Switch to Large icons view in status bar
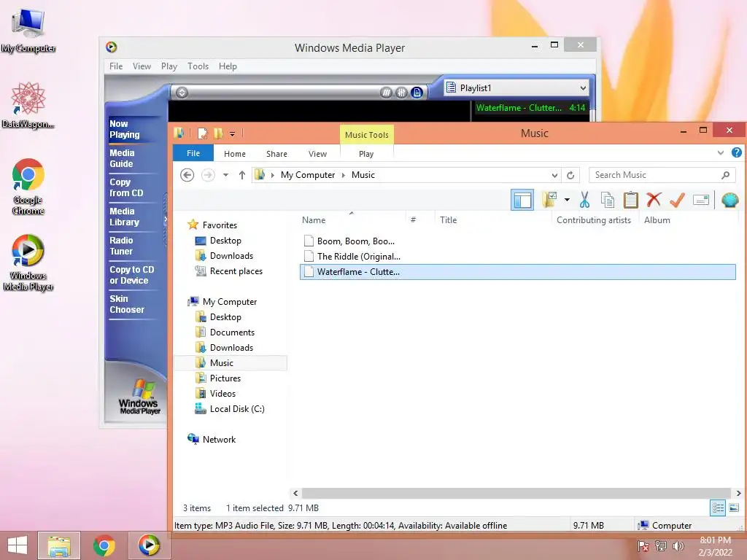Viewport: 747px width, 560px height. (734, 507)
